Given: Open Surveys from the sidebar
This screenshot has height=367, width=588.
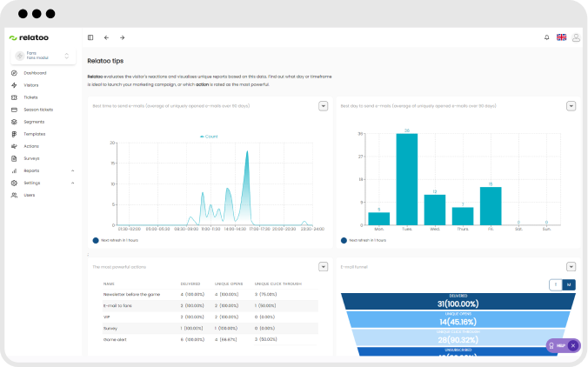Looking at the screenshot, I should pyautogui.click(x=31, y=158).
